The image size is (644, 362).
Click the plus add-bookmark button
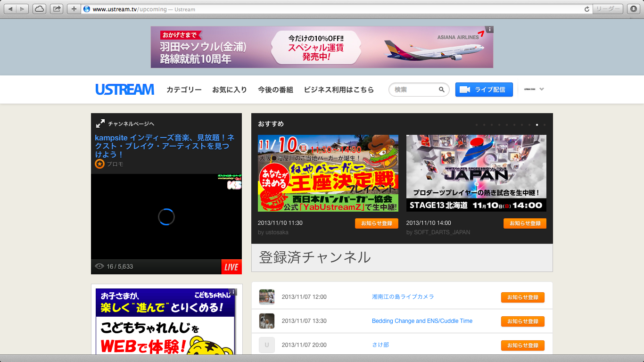[x=74, y=9]
